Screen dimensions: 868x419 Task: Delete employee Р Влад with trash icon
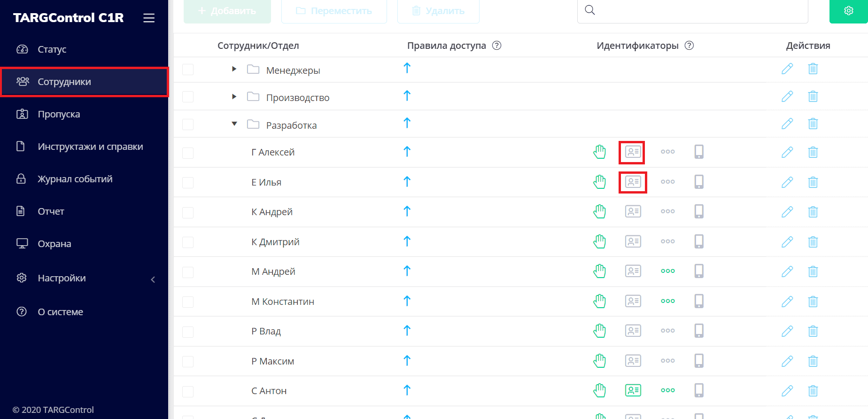click(813, 331)
